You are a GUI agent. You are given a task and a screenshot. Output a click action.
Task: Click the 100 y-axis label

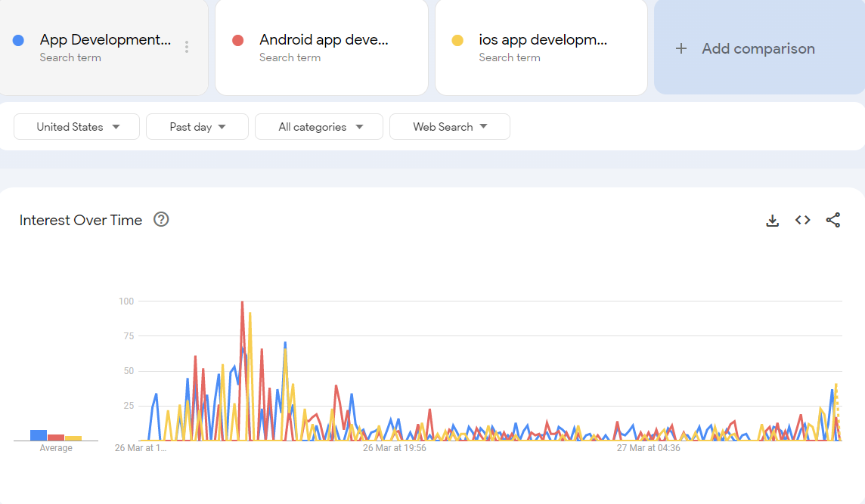126,301
